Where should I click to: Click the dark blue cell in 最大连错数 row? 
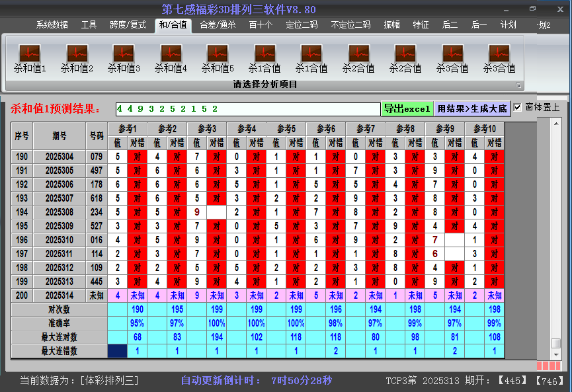(117, 351)
